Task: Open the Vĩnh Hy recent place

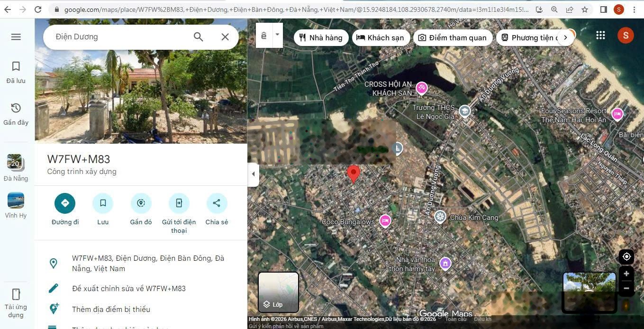Action: pos(16,206)
